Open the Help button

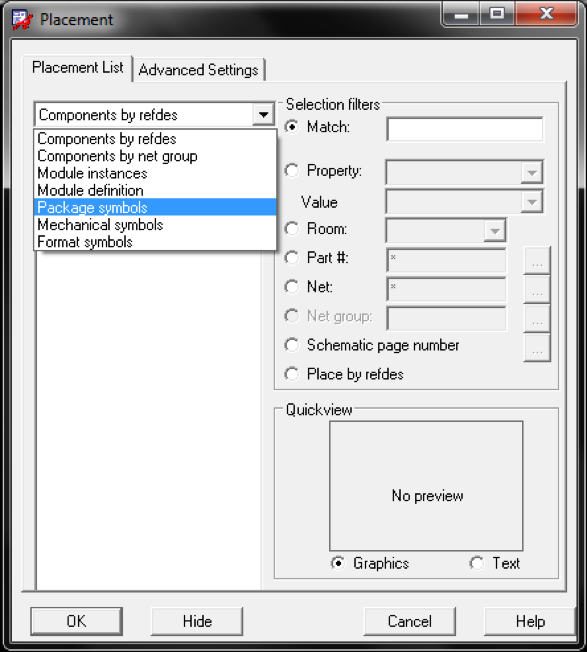pos(530,621)
